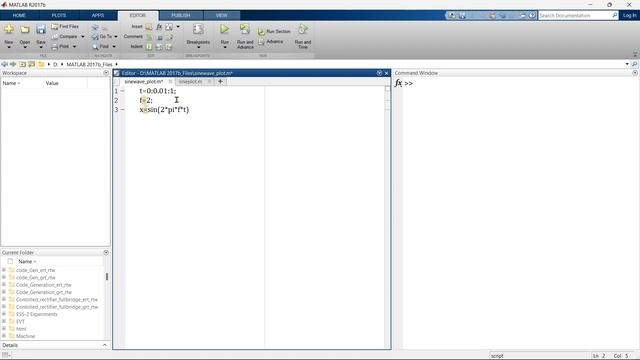
Task: Open Workspace panel actions menu
Action: click(x=106, y=73)
